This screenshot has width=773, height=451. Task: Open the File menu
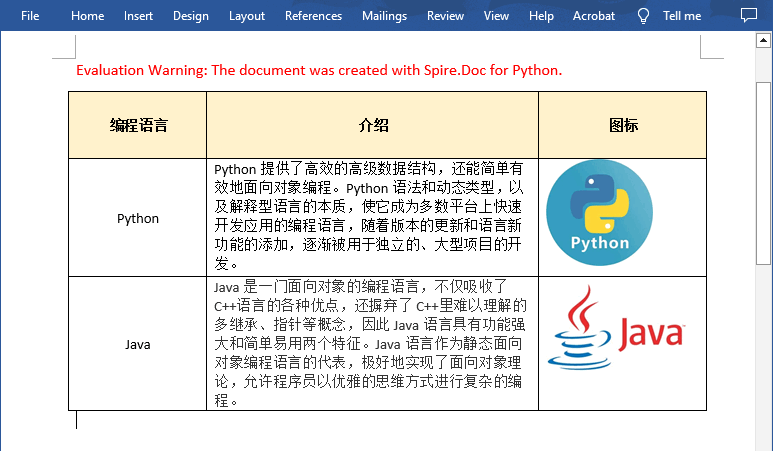[30, 16]
